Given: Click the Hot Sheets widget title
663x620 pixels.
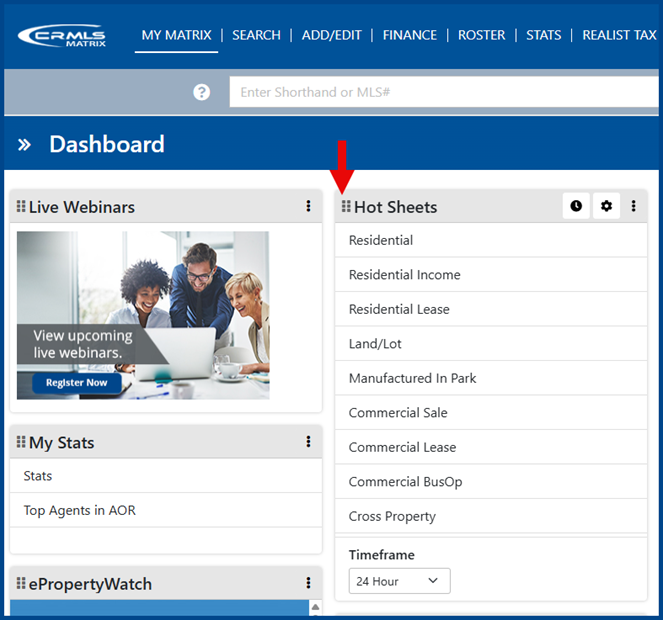Looking at the screenshot, I should click(x=396, y=207).
